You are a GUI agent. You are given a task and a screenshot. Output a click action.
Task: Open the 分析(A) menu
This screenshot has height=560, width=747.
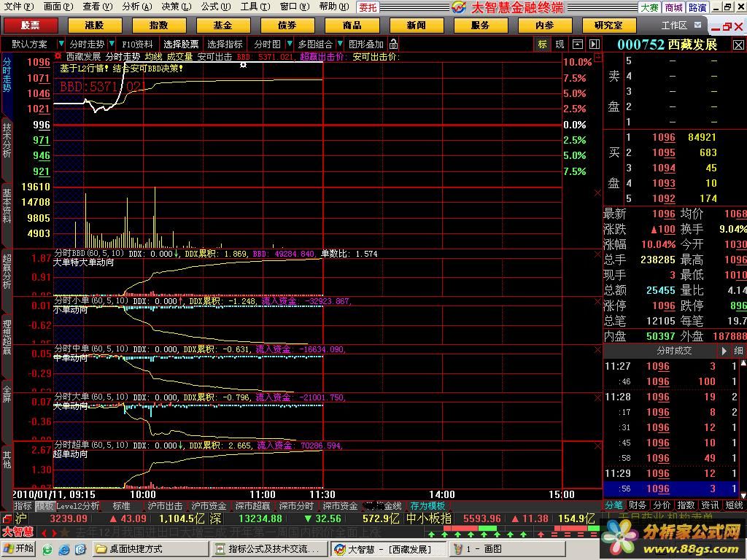point(136,7)
